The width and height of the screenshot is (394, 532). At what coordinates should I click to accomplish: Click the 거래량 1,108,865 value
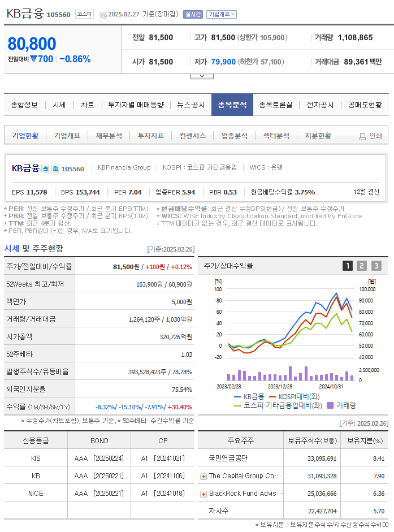[356, 37]
